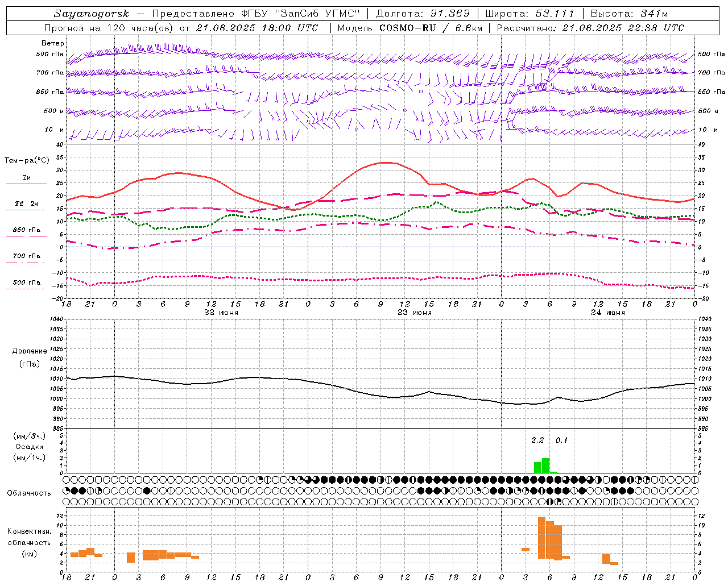Click the "Тем-ра(°C)" temperature label
Screen dimensions: 728x582
tap(27, 161)
